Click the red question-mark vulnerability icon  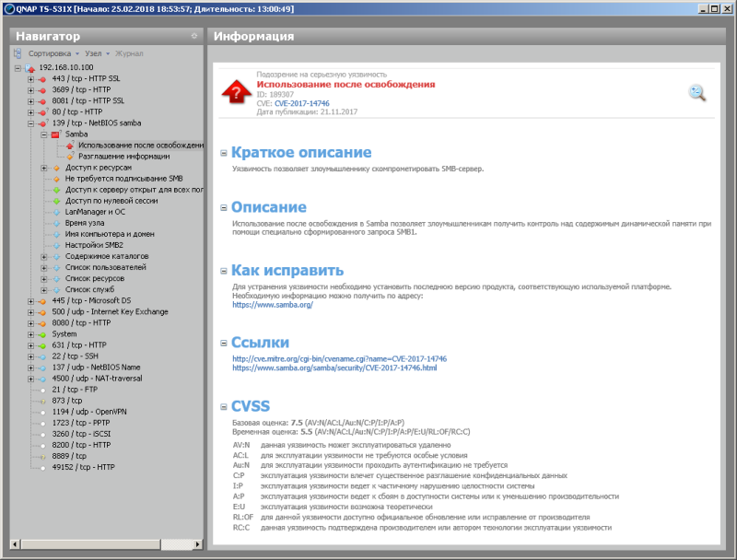(x=236, y=92)
